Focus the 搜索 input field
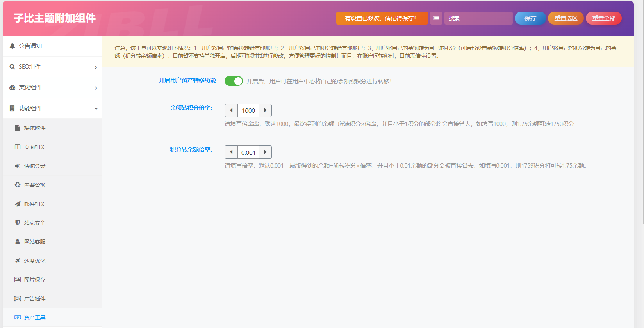This screenshot has height=328, width=644. click(478, 18)
